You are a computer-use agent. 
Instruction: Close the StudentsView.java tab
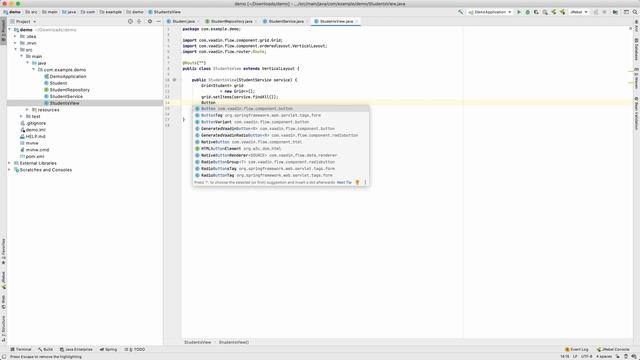coord(356,21)
